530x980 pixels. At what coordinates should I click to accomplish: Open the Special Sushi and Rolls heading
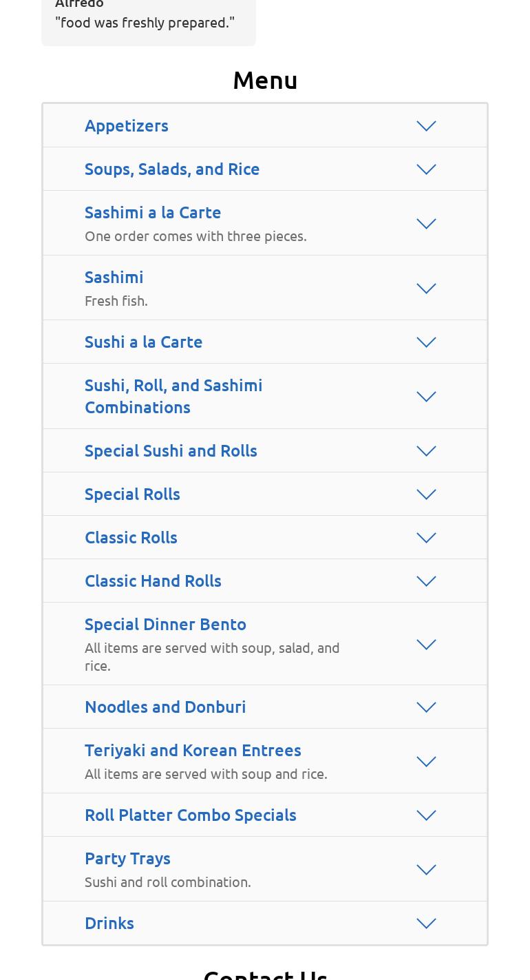coord(171,450)
